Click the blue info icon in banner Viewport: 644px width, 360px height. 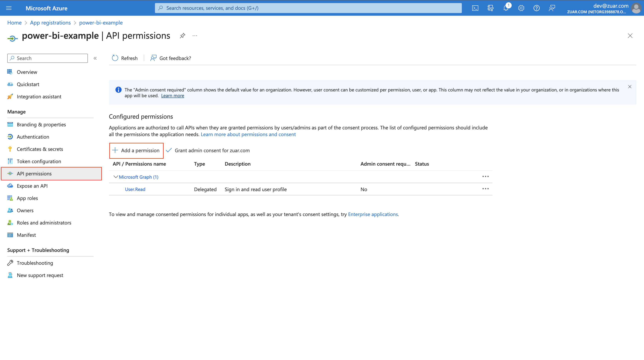(x=118, y=90)
